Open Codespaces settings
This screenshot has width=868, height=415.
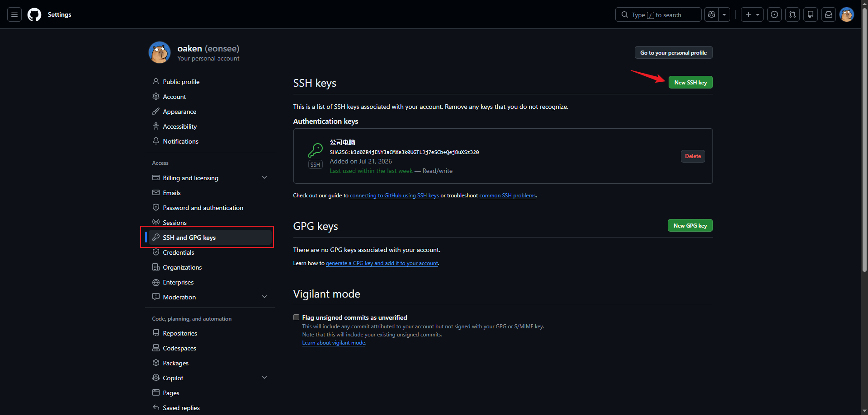click(x=210, y=348)
